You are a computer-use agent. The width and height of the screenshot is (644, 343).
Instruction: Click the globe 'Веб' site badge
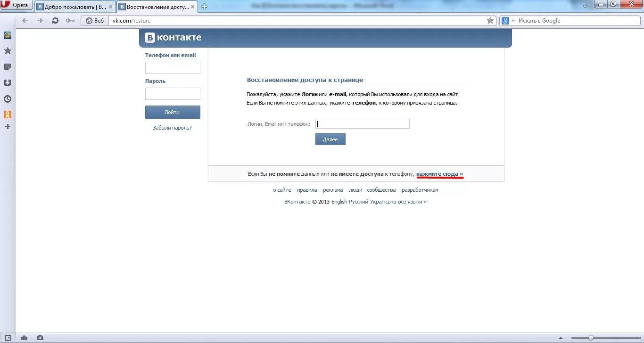coord(95,21)
